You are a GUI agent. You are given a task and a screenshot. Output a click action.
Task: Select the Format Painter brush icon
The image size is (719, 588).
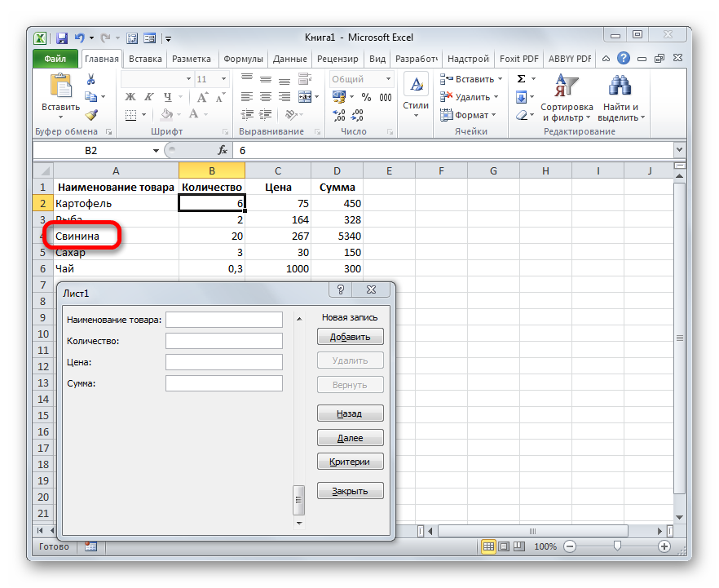coord(91,115)
